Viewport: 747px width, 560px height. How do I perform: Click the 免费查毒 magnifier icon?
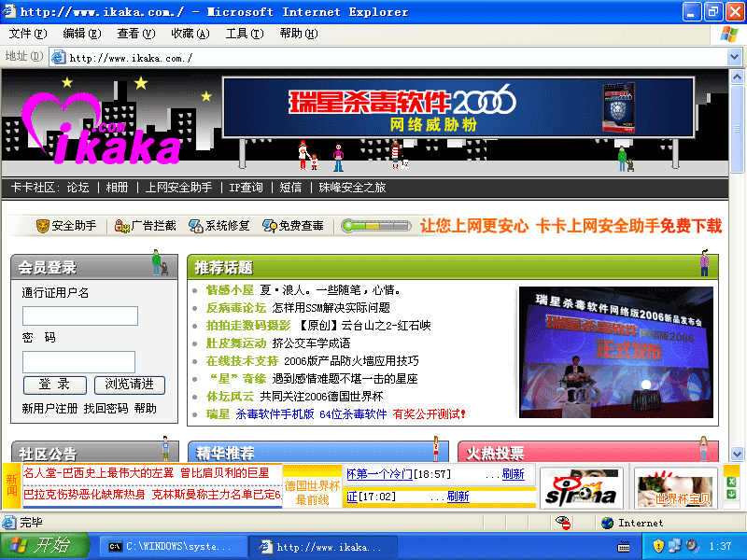270,226
